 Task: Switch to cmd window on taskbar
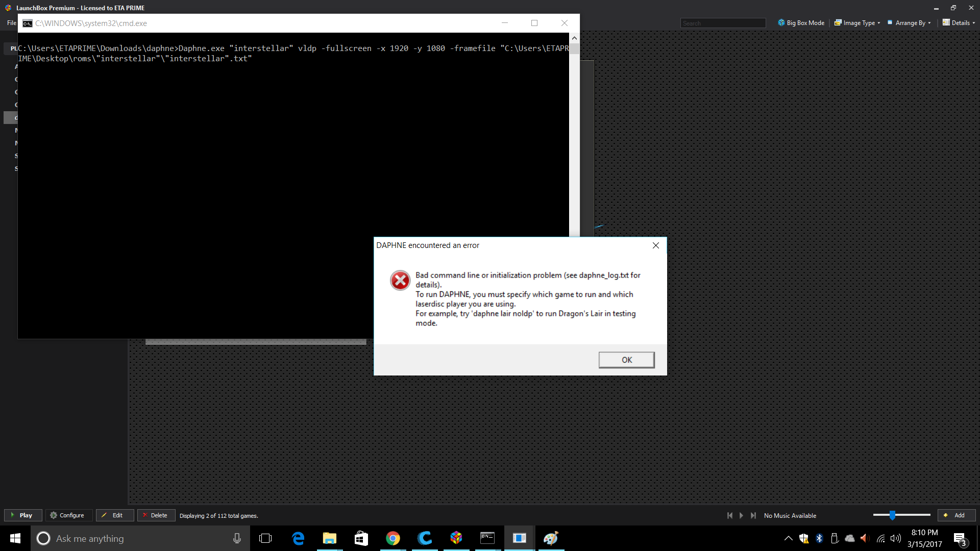tap(487, 538)
